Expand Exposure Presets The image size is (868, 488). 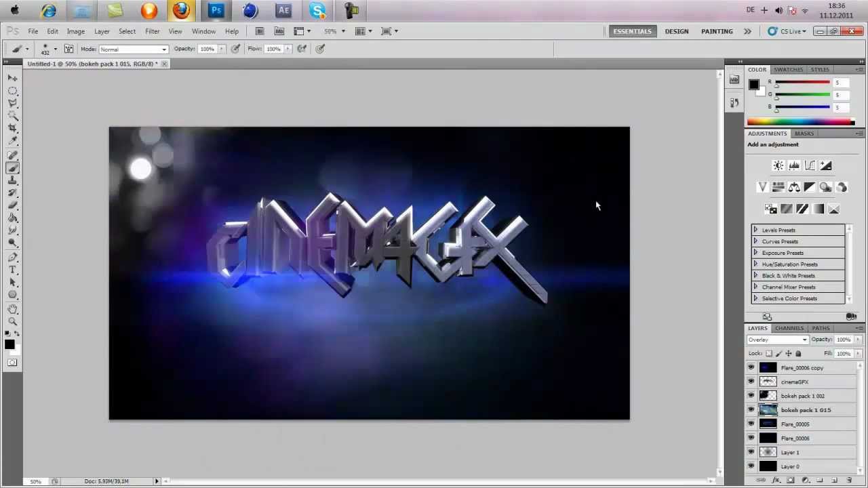point(755,253)
